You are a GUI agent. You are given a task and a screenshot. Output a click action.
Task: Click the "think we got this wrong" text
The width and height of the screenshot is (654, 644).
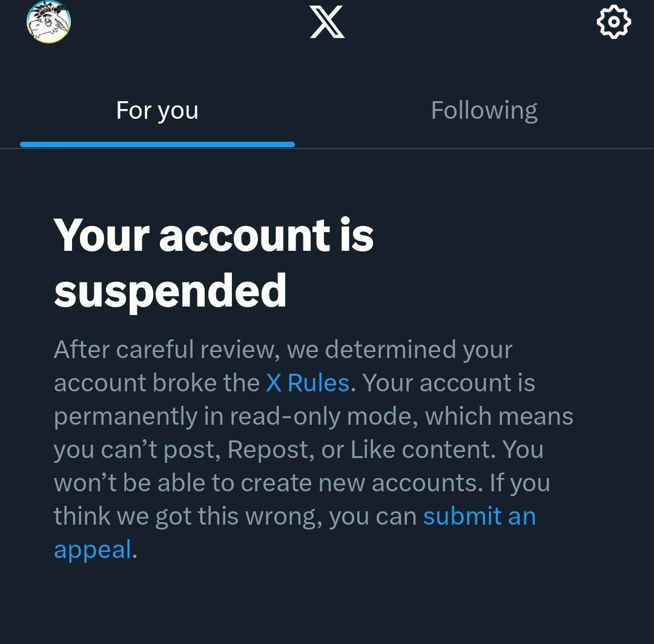point(185,516)
